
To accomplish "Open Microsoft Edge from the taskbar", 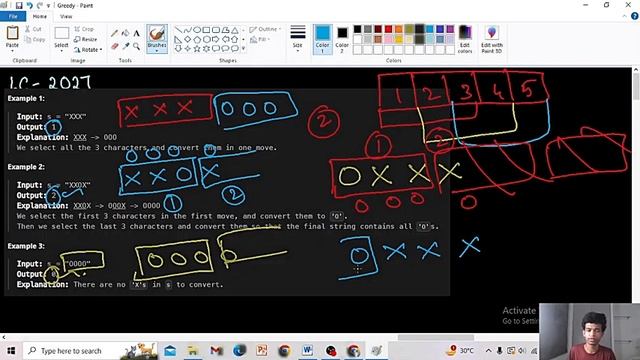I will tap(239, 350).
